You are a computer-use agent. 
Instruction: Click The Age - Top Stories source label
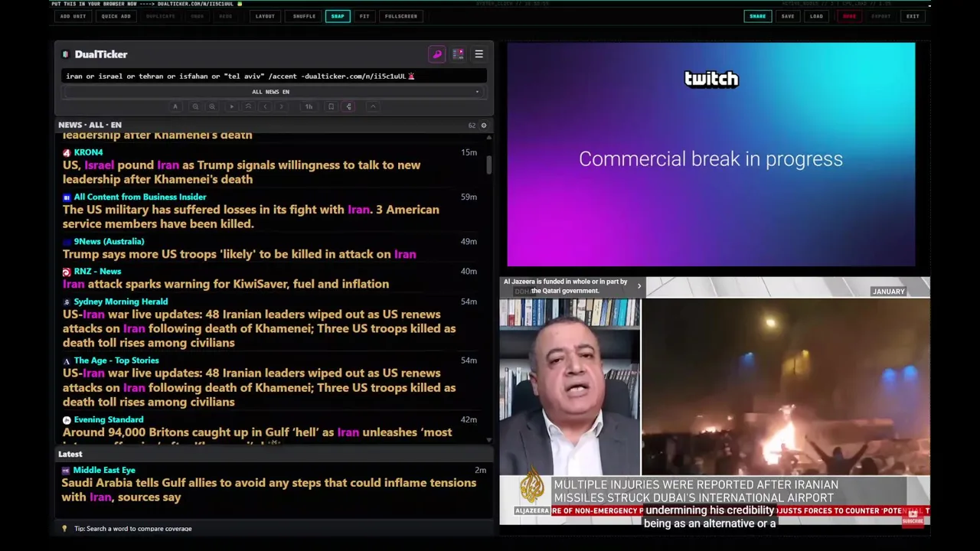point(116,360)
